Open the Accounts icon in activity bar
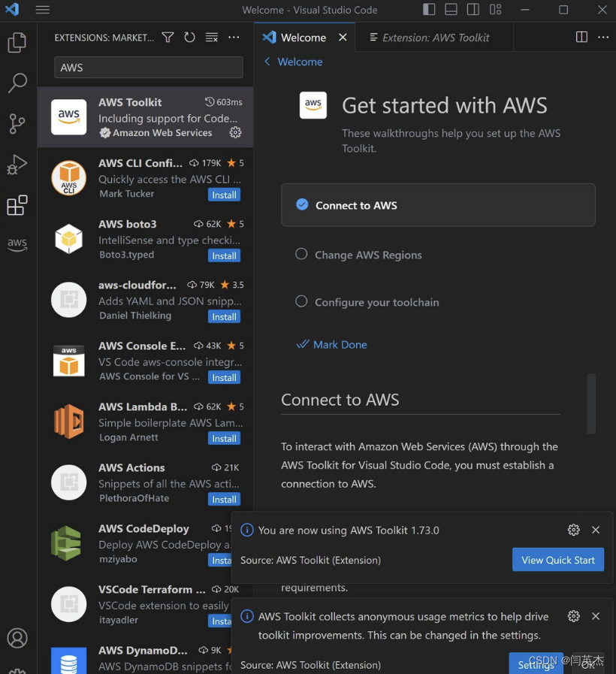This screenshot has width=616, height=674. [x=17, y=638]
